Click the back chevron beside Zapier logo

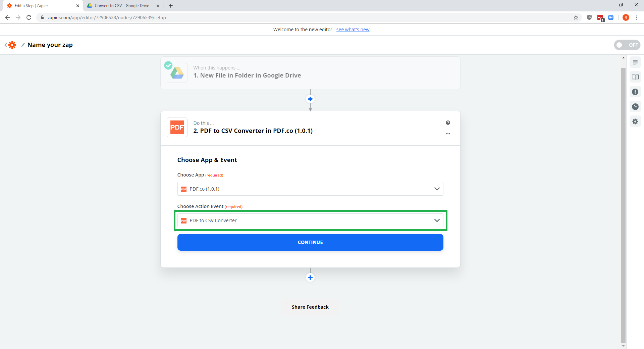coord(6,45)
